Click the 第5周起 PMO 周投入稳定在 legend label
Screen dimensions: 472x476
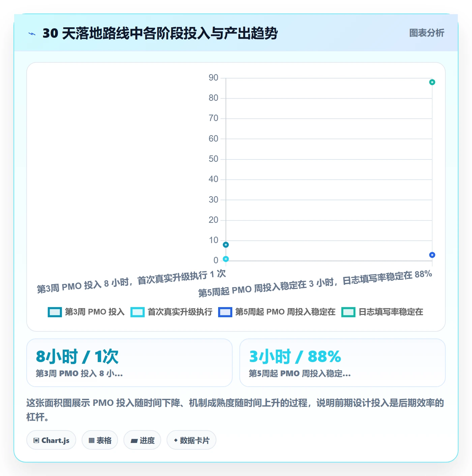tap(285, 312)
